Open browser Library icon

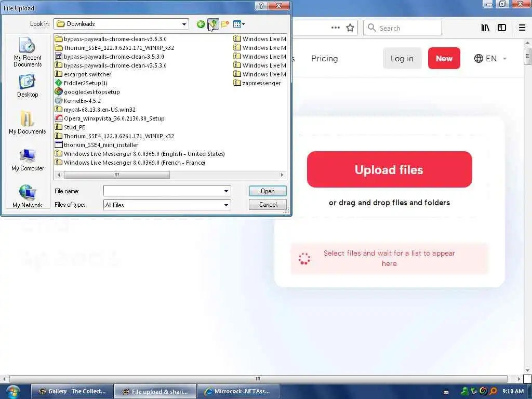click(x=485, y=28)
